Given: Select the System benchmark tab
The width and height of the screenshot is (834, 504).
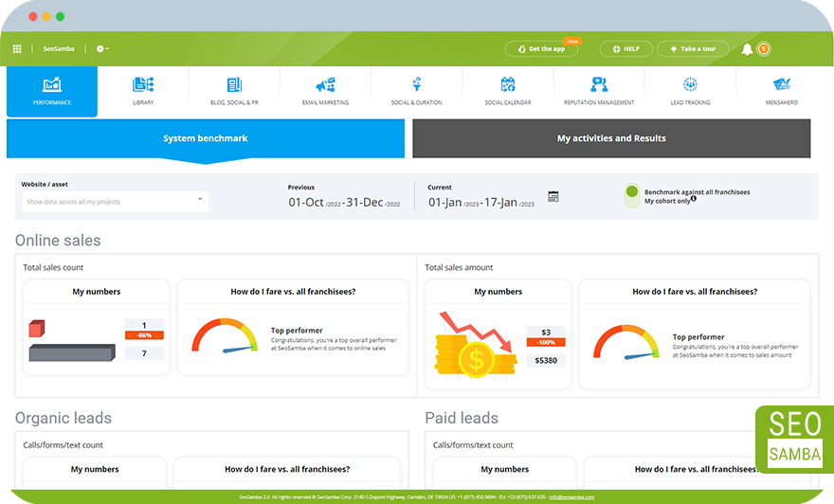Looking at the screenshot, I should click(205, 138).
